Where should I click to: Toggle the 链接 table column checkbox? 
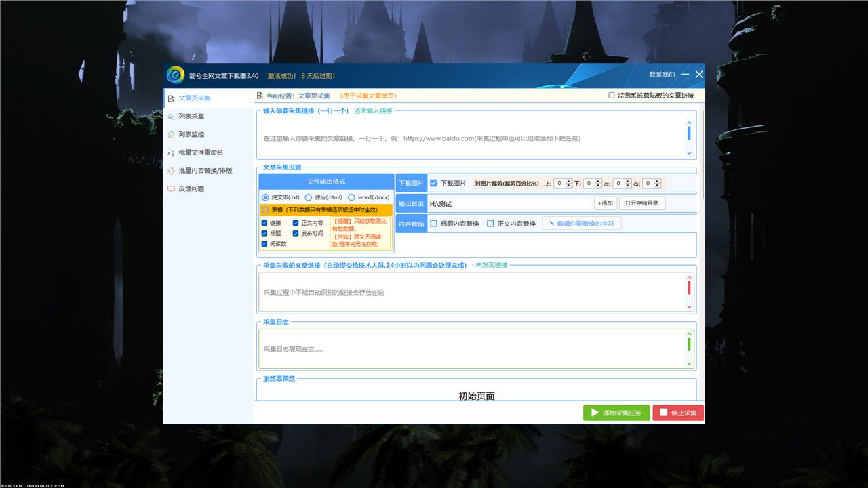264,223
